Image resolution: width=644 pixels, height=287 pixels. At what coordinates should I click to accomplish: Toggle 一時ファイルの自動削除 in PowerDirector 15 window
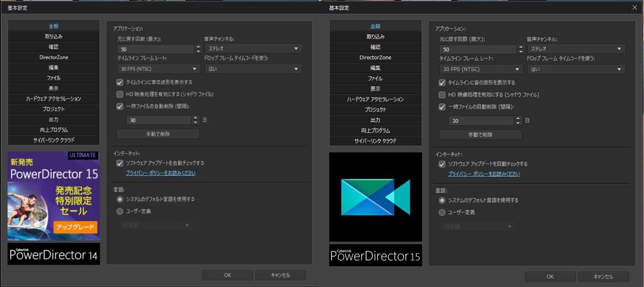tap(442, 107)
